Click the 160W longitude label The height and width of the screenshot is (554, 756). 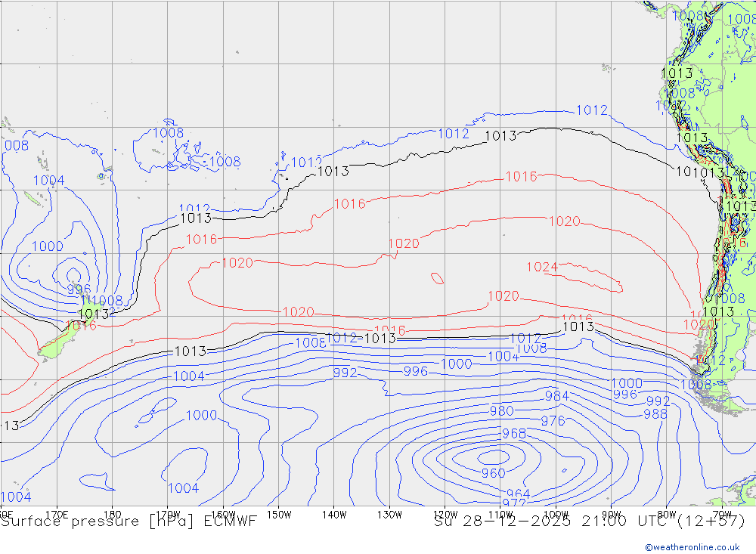coord(223,515)
